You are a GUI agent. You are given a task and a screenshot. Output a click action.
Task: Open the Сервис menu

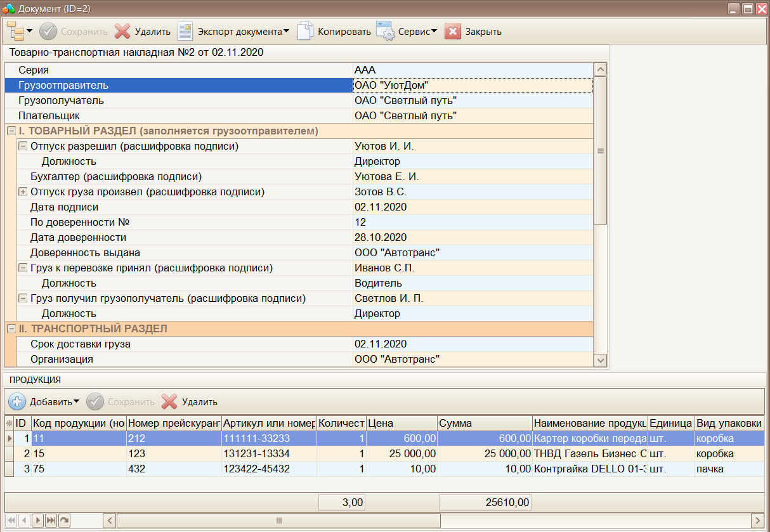[407, 31]
